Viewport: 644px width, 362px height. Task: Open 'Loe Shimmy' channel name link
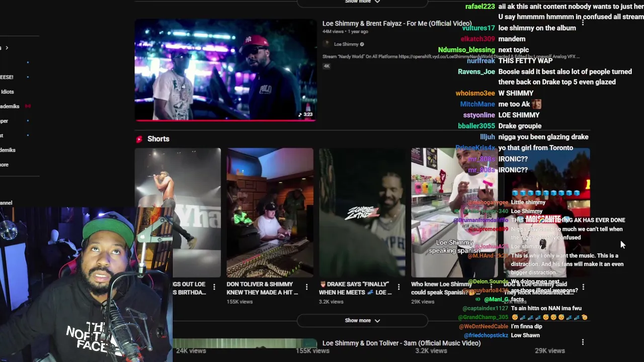(346, 44)
